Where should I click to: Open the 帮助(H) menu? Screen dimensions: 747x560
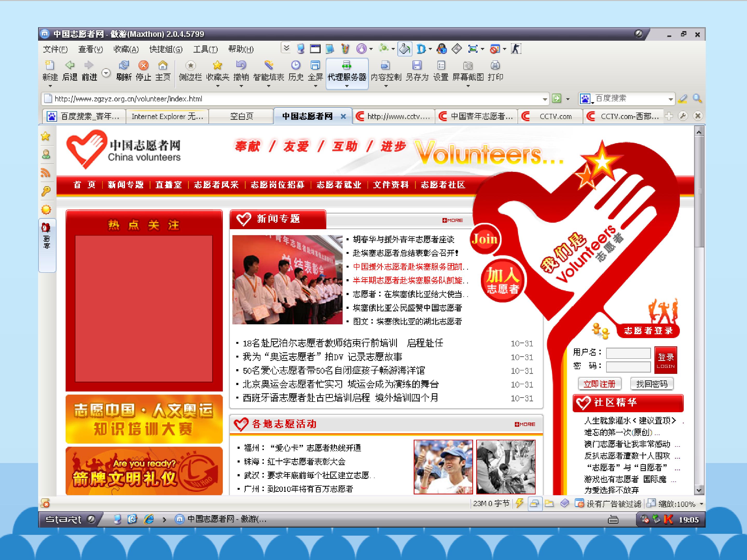coord(241,49)
